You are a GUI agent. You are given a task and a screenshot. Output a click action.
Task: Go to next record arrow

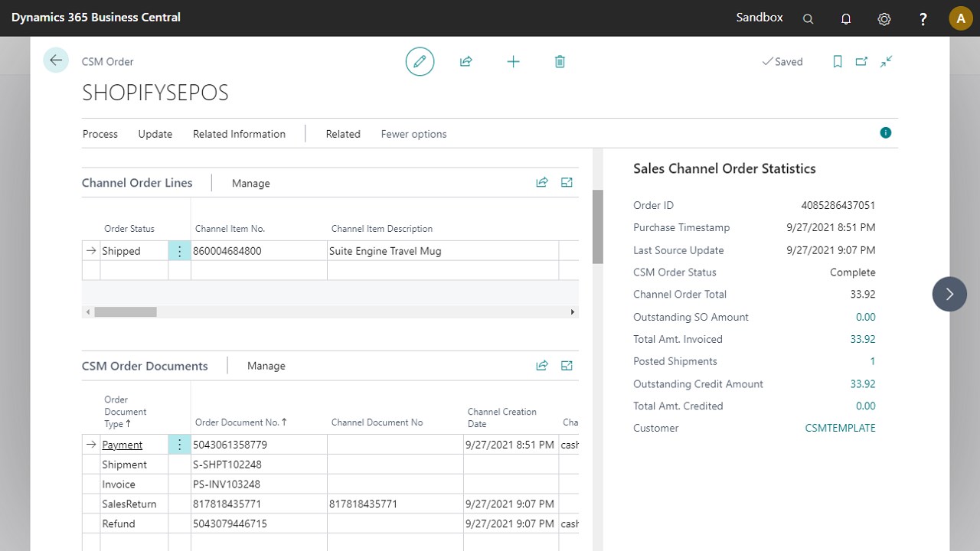click(949, 294)
